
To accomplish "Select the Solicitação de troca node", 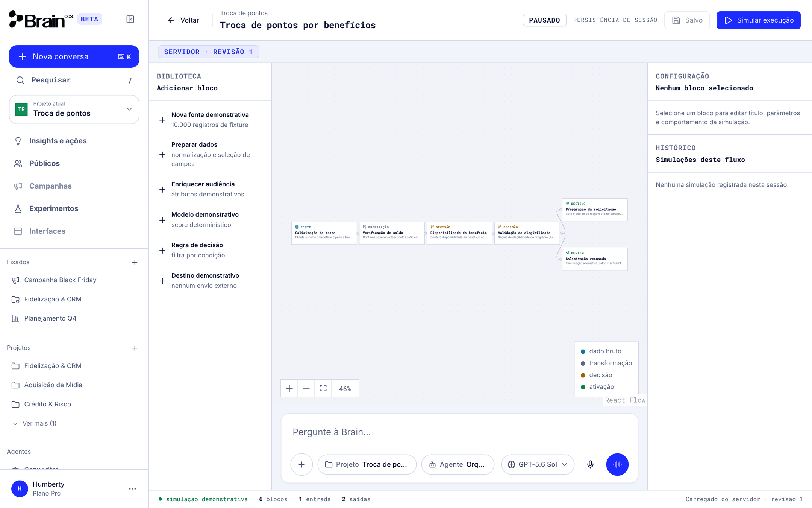I will coord(324,233).
